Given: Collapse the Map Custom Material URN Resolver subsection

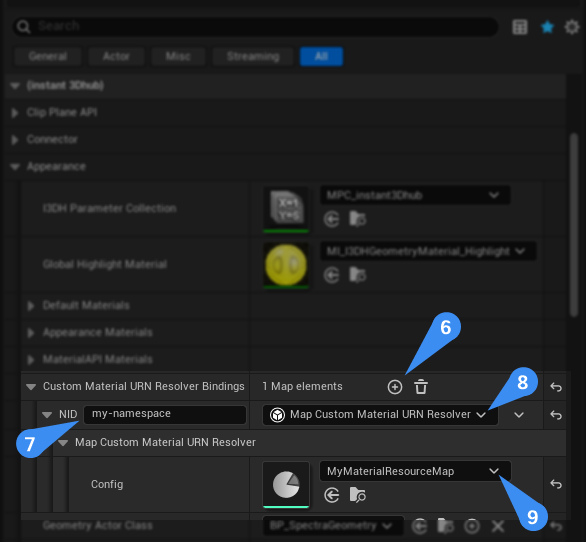Looking at the screenshot, I should click(63, 443).
